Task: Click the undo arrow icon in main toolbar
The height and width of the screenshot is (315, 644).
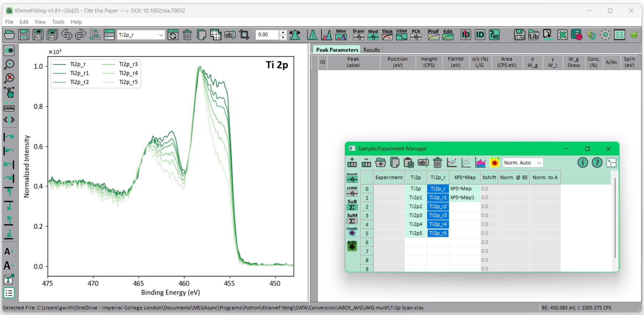Action: pyautogui.click(x=67, y=35)
